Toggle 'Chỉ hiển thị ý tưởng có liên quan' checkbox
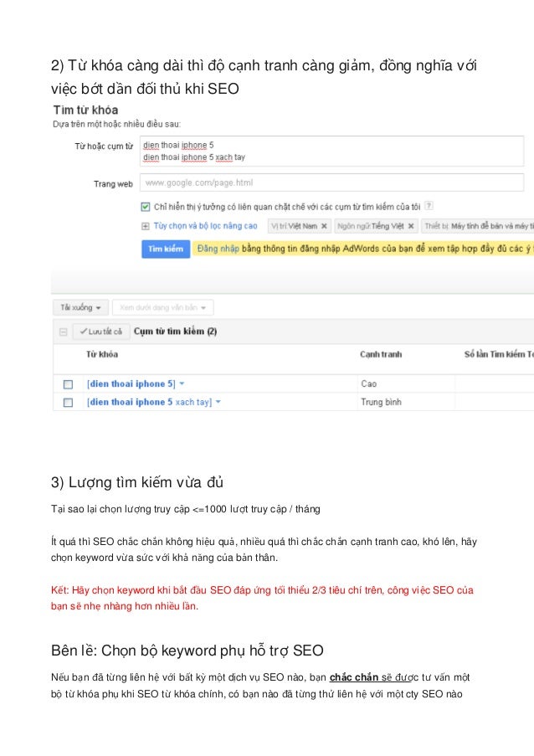Image resolution: width=534 pixels, height=756 pixels. click(145, 207)
